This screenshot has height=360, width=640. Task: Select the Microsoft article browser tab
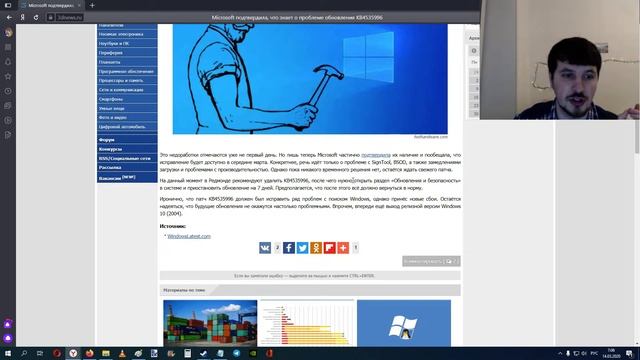tap(51, 5)
